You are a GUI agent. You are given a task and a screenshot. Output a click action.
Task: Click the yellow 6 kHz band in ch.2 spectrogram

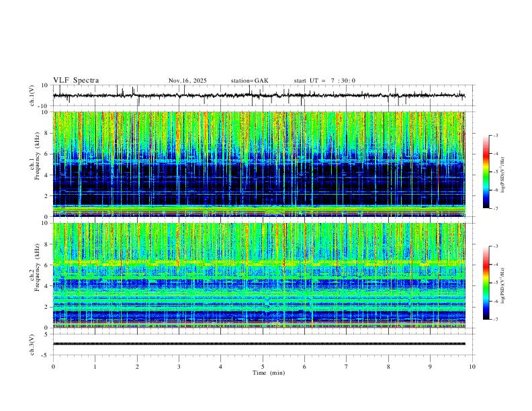click(259, 263)
